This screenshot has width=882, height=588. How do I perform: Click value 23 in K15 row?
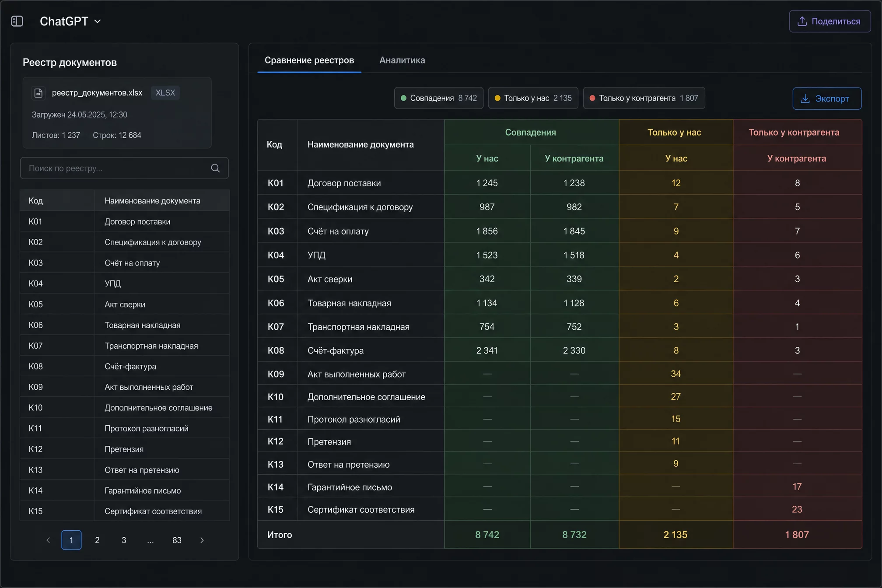(x=797, y=509)
